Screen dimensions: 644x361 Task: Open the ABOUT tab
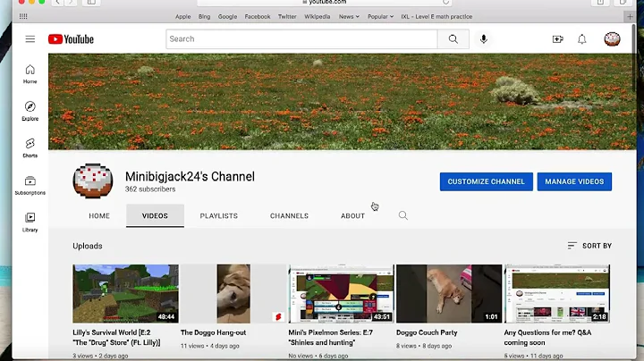pos(352,215)
